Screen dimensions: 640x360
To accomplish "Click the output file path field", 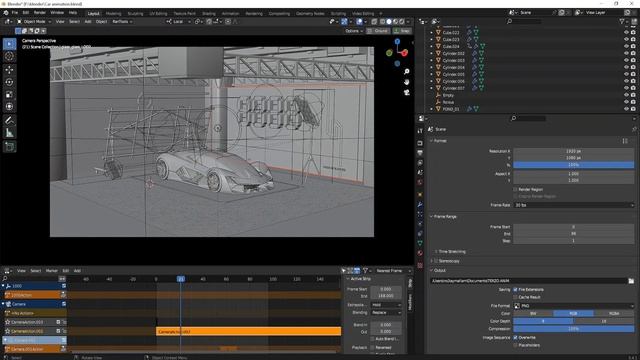I will [x=529, y=281].
